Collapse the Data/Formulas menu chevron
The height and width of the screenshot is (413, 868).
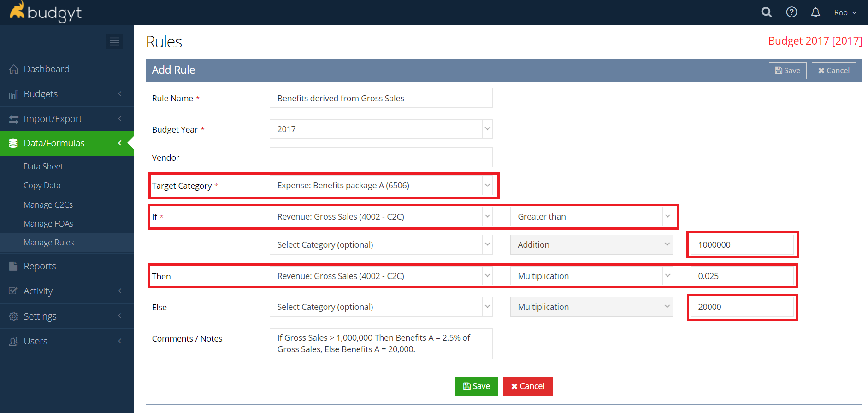(x=120, y=143)
